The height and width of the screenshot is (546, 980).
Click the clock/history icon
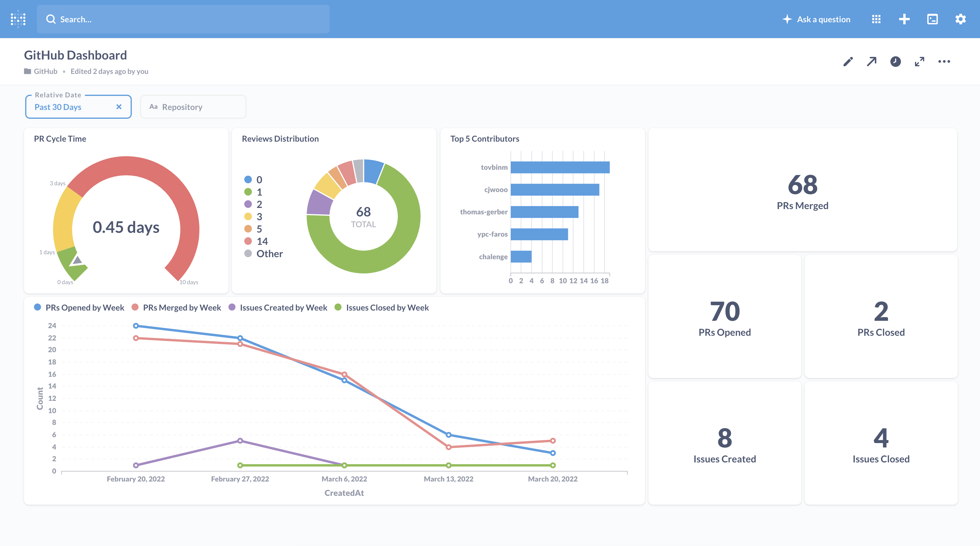coord(895,61)
